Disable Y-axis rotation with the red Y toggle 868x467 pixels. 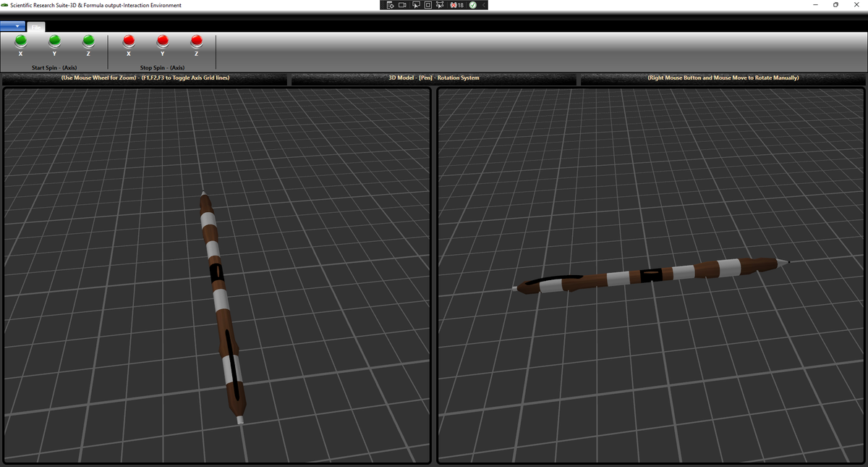coord(162,42)
